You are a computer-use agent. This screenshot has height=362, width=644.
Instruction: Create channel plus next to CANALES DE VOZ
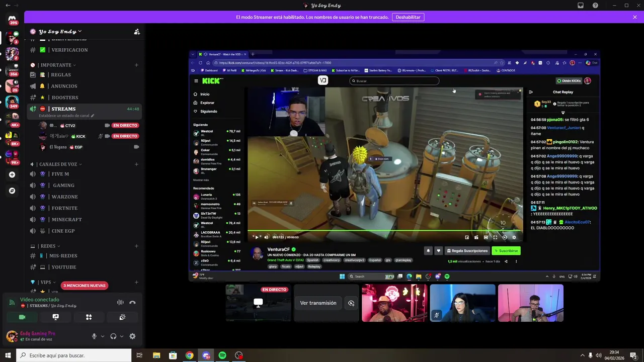(136, 164)
